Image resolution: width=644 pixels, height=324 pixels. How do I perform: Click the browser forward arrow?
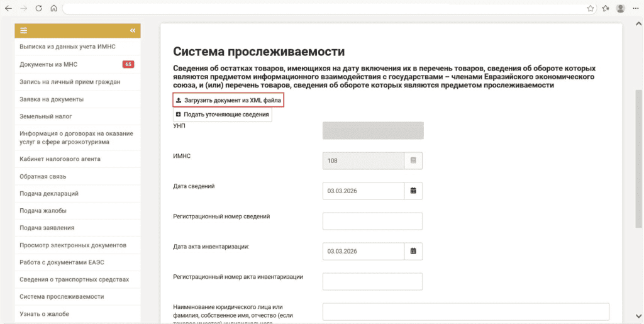(x=23, y=8)
